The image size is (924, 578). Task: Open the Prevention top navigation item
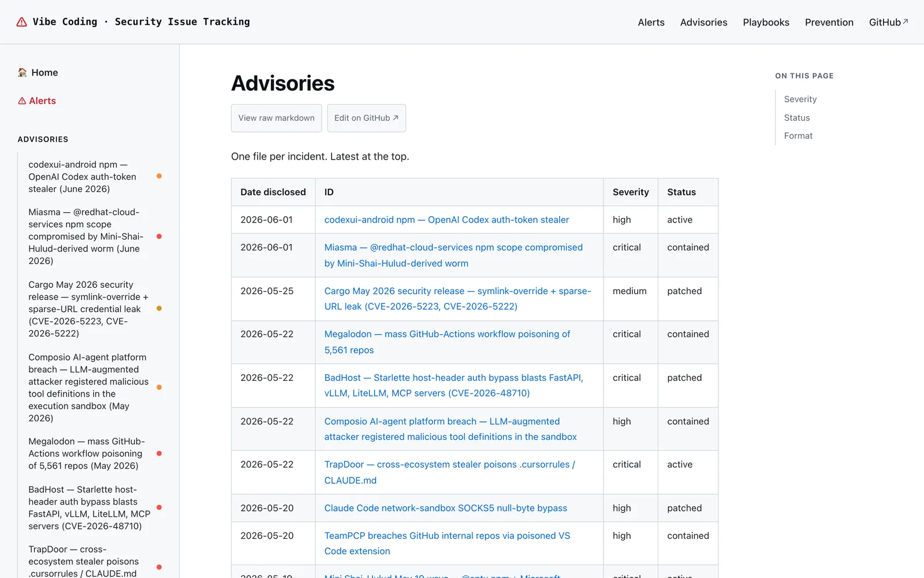tap(829, 22)
